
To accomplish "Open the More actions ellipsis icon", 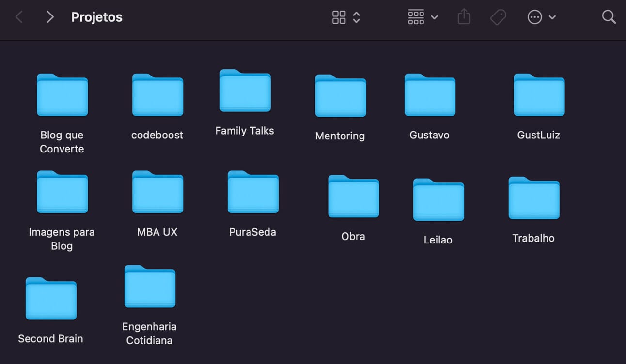I will point(534,17).
